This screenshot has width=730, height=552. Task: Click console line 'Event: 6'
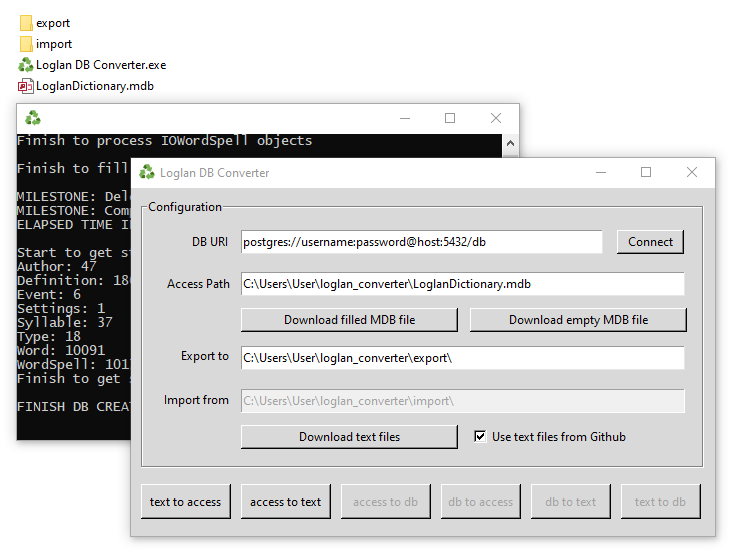pos(49,294)
